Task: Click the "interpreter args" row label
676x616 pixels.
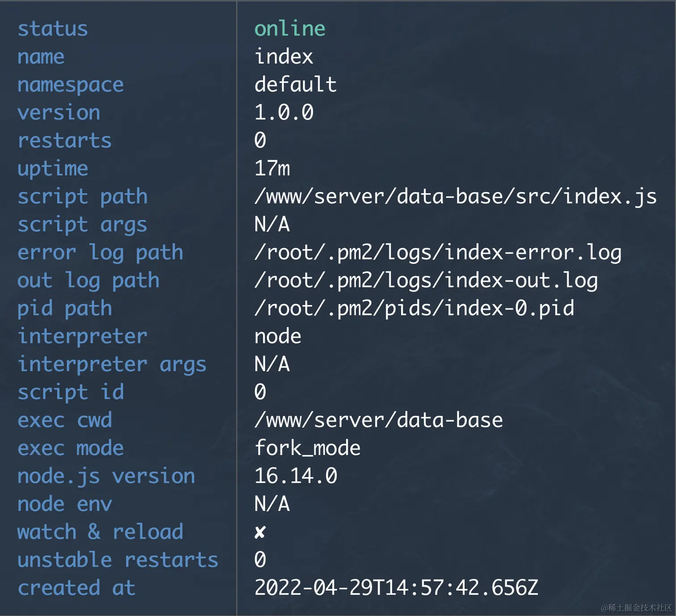Action: tap(112, 364)
